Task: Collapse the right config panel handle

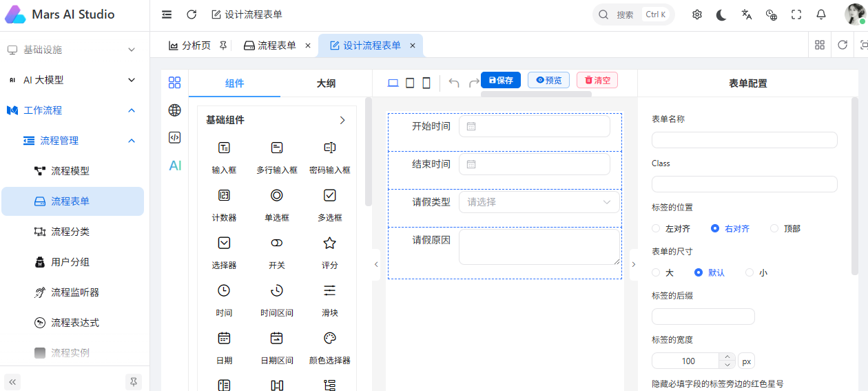Action: coord(634,264)
